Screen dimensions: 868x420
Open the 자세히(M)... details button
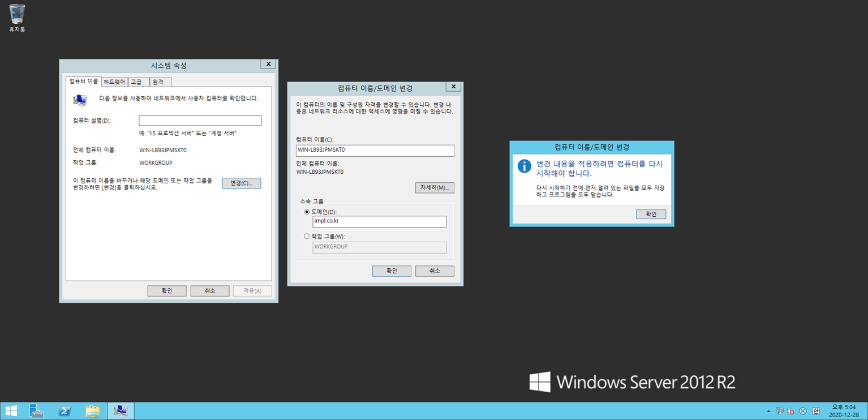coord(435,187)
